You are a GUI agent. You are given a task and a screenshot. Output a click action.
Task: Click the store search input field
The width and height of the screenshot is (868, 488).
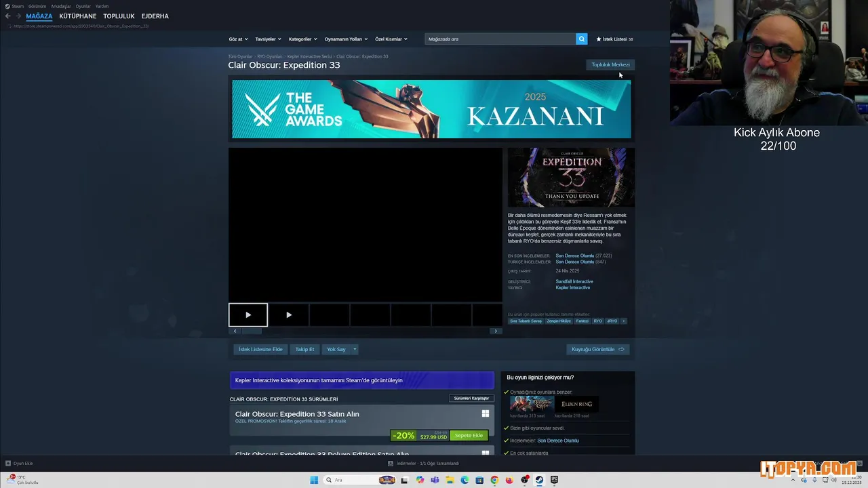pyautogui.click(x=500, y=39)
